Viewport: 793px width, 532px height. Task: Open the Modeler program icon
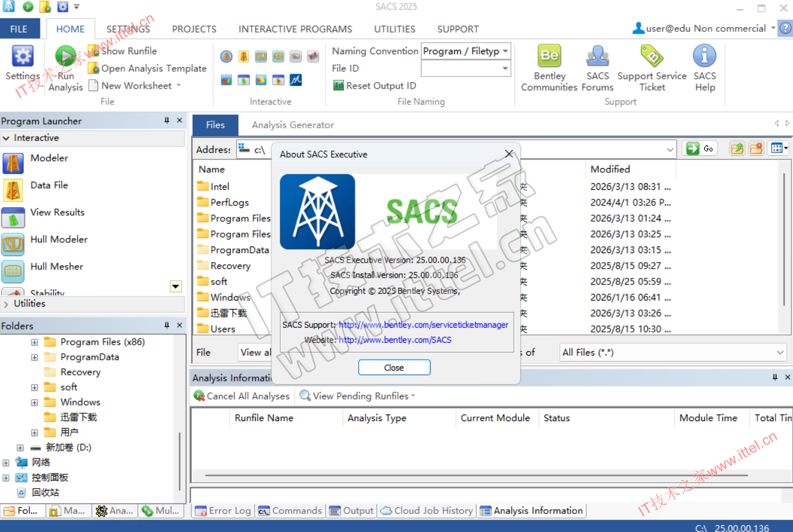13,163
